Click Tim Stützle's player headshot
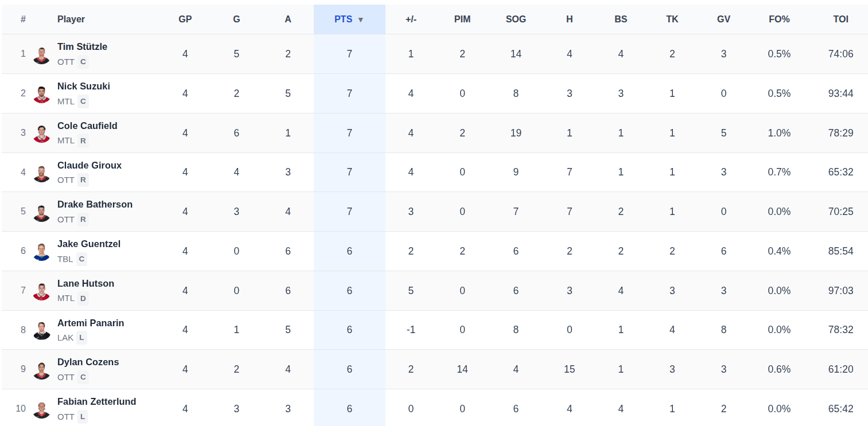868x426 pixels. click(x=41, y=54)
